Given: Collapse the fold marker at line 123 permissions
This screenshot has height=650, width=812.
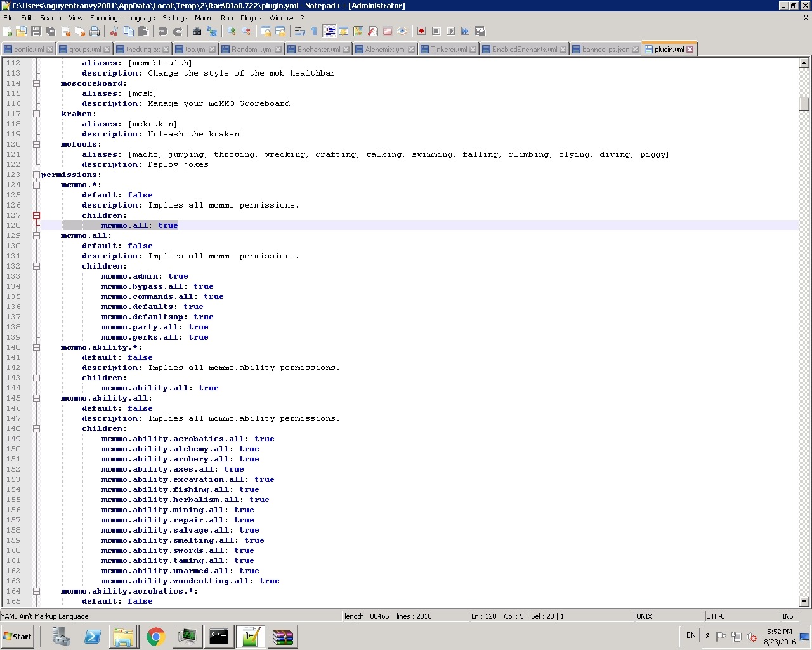Looking at the screenshot, I should [x=36, y=175].
